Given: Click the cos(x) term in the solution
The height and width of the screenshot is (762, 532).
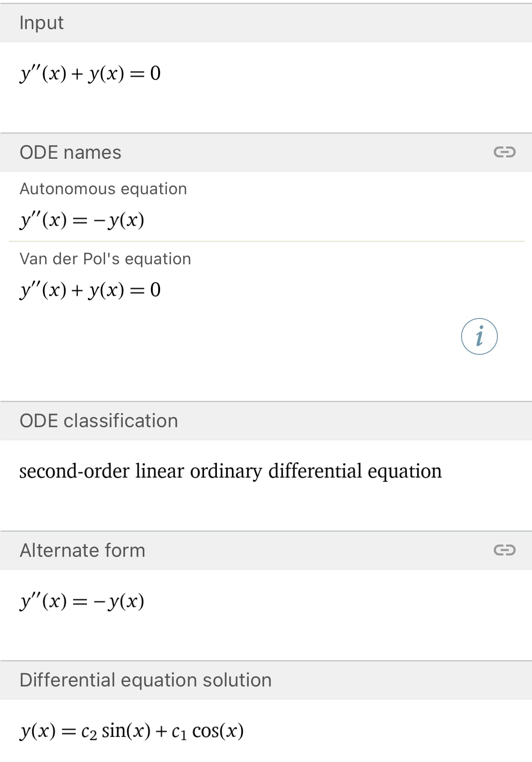Looking at the screenshot, I should [x=218, y=731].
